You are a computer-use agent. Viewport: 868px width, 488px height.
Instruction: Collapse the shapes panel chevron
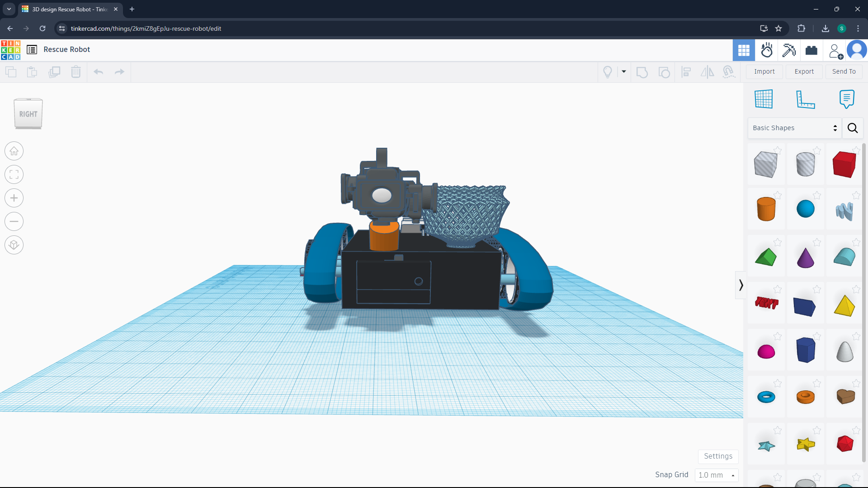(741, 285)
